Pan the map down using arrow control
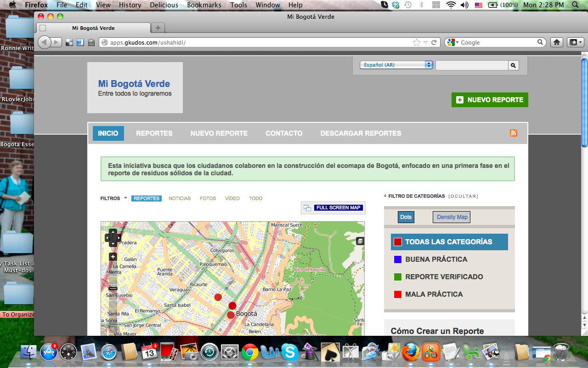 (113, 244)
